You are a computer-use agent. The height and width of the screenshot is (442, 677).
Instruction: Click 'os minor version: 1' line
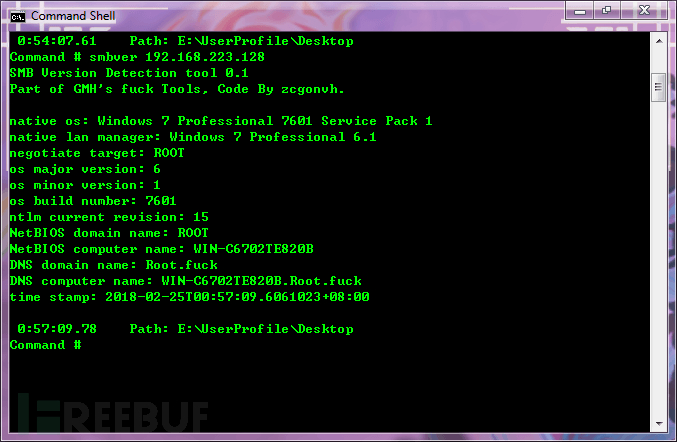(85, 185)
